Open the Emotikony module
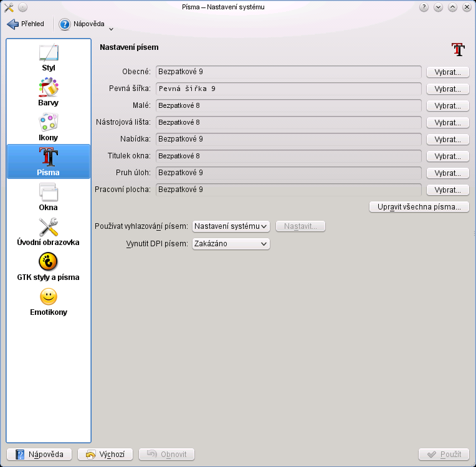The width and height of the screenshot is (476, 467). (48, 302)
